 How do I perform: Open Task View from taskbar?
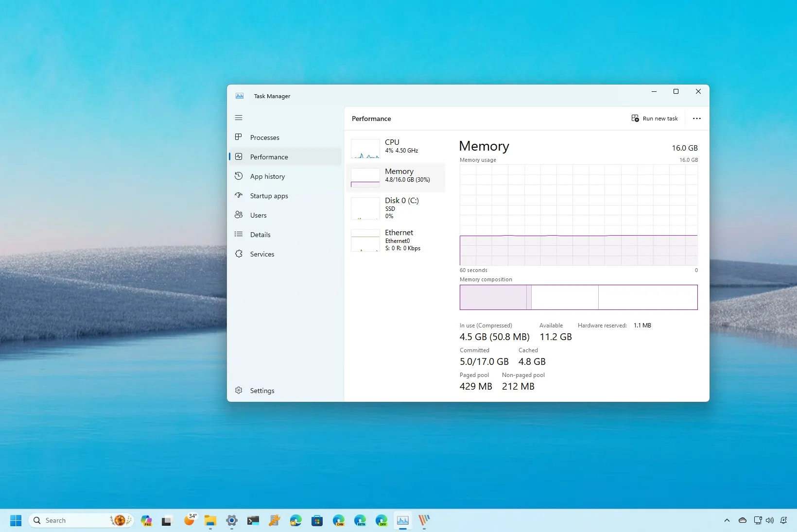click(167, 520)
